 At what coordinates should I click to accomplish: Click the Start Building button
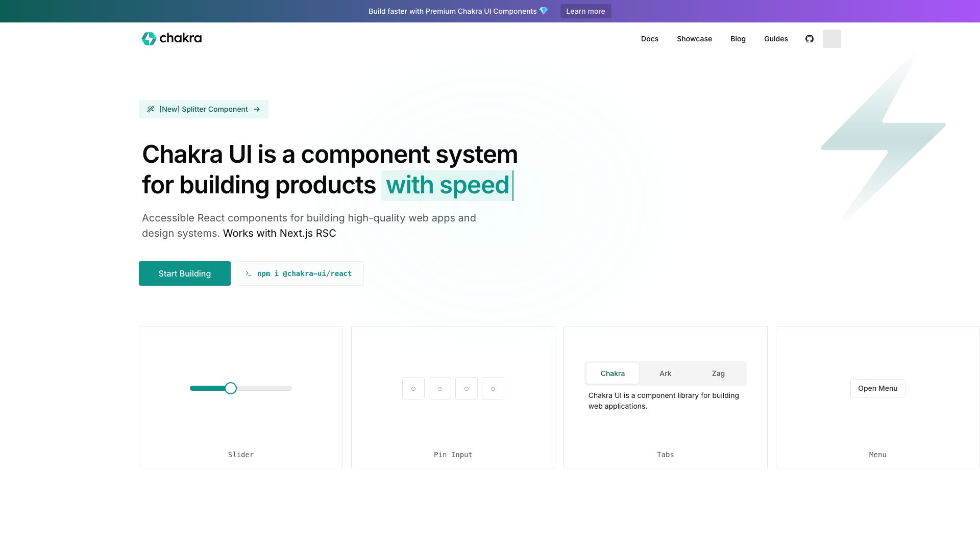pyautogui.click(x=184, y=273)
